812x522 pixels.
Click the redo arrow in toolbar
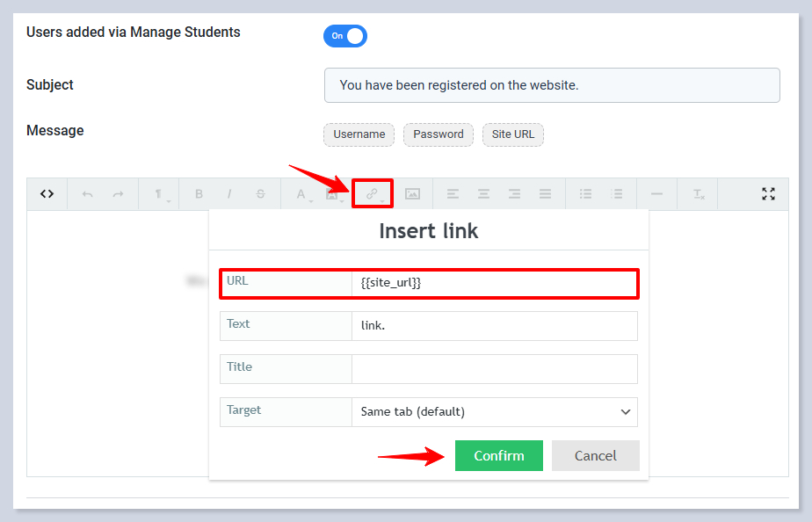coord(119,194)
